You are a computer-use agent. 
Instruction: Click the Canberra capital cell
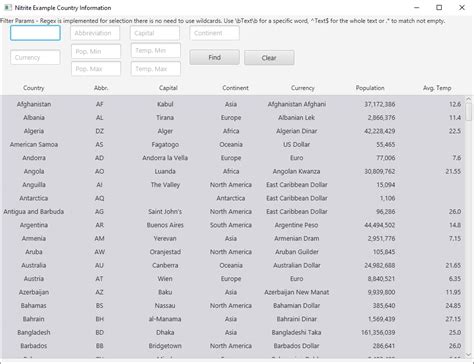tap(165, 265)
